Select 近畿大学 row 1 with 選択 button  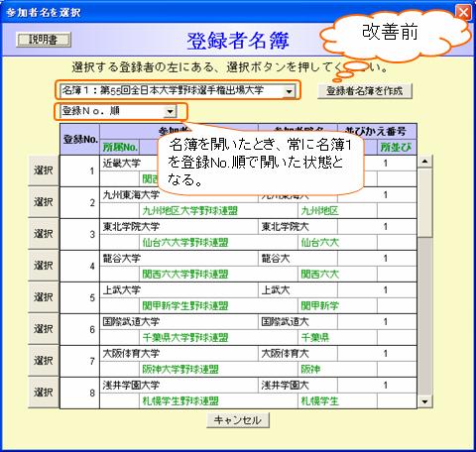(x=44, y=170)
